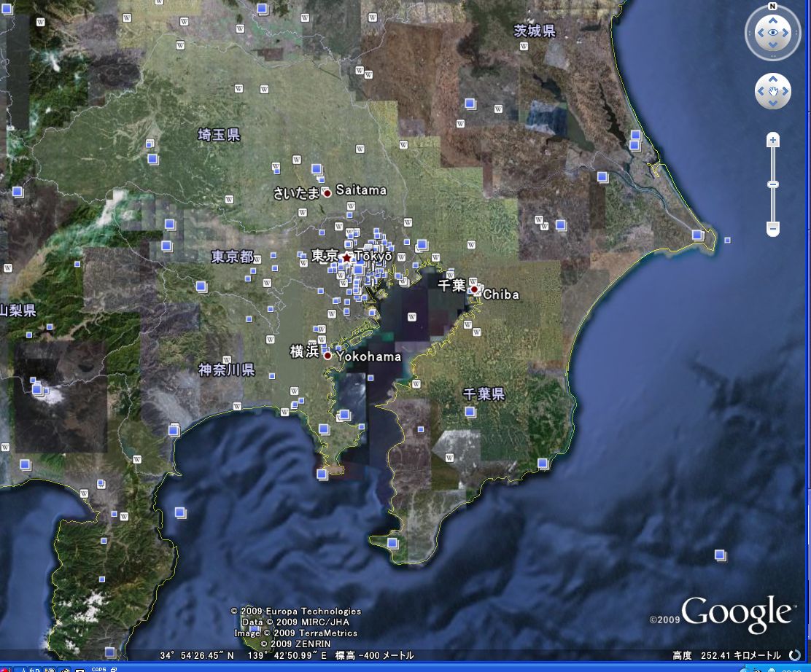811x672 pixels.
Task: Click the 神奈川県 prefecture label
Action: point(227,370)
